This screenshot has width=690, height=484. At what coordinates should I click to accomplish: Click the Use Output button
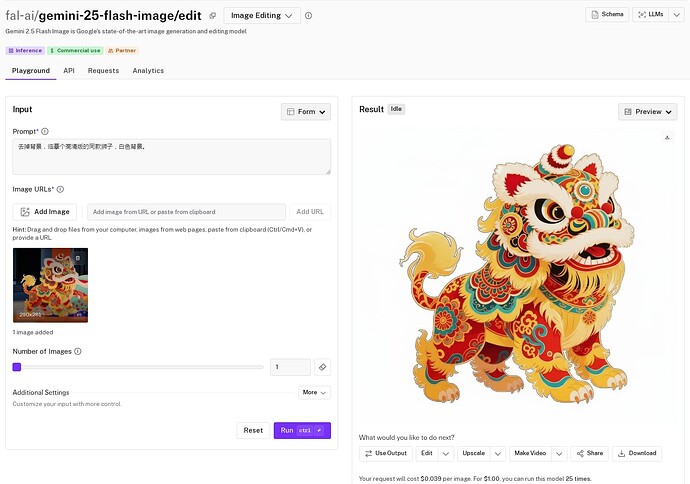click(385, 453)
